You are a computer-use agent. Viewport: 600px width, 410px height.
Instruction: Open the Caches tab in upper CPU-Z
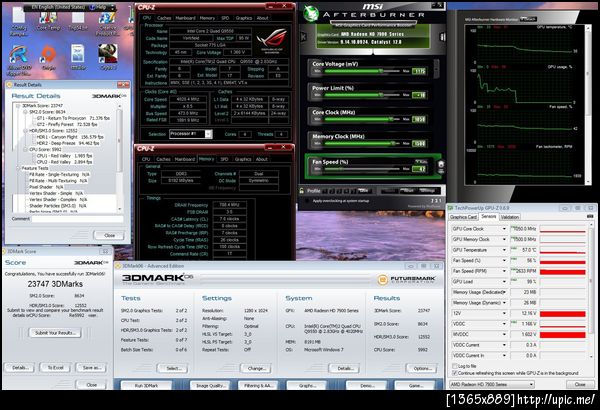click(164, 18)
